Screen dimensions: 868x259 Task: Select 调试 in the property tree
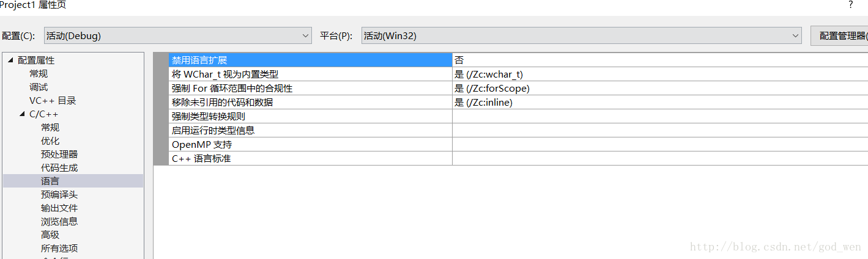39,87
